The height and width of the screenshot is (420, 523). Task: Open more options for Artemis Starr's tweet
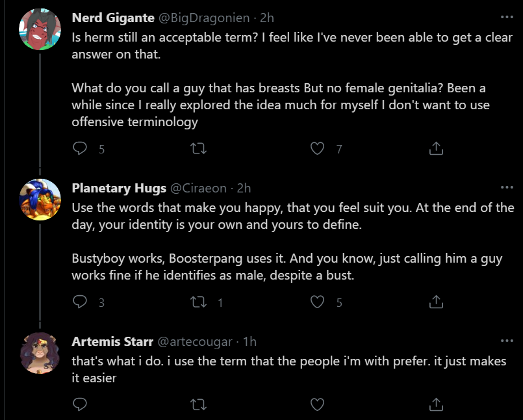pos(507,341)
